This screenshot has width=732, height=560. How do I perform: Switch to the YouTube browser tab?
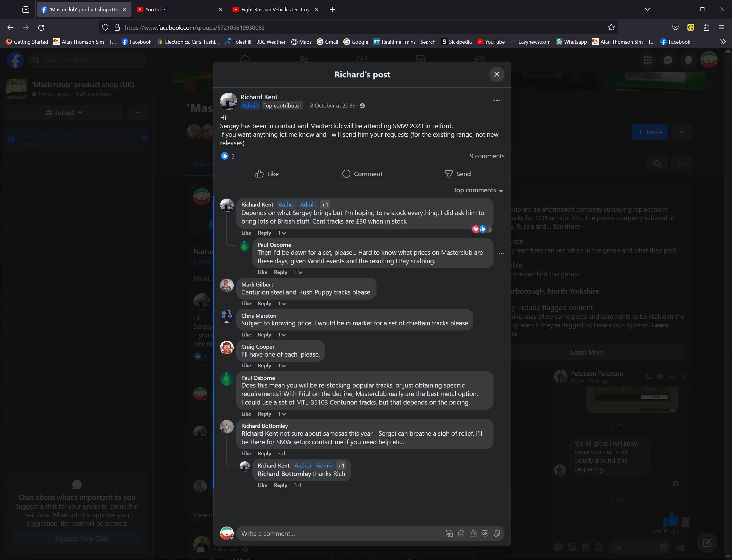(x=180, y=9)
